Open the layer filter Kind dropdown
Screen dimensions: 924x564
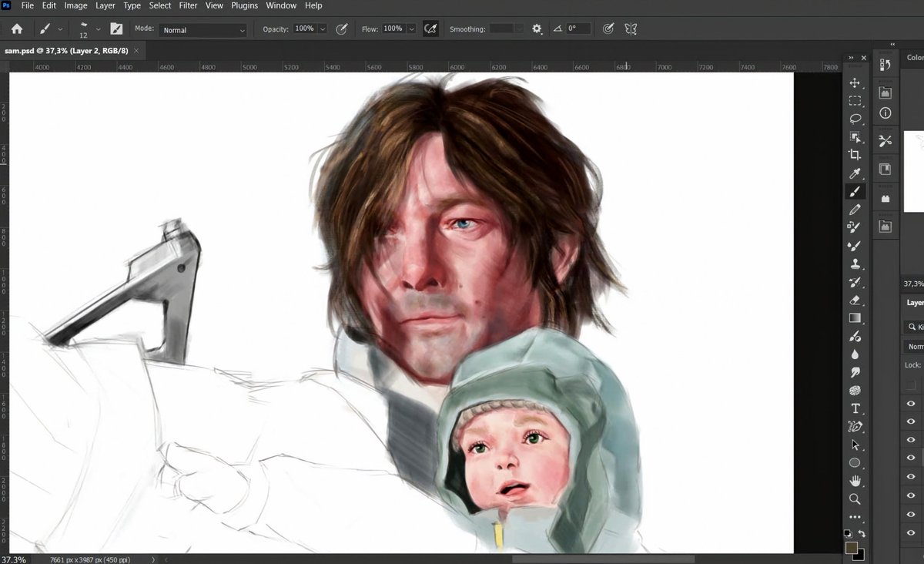914,327
